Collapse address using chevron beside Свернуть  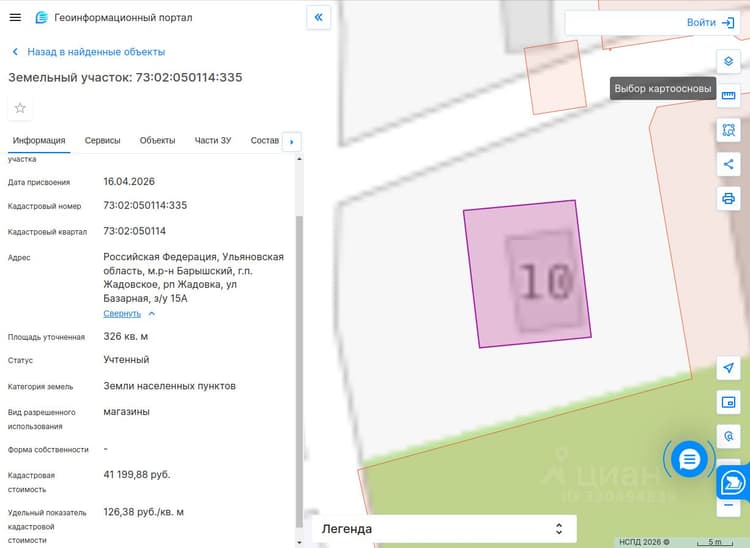[152, 314]
